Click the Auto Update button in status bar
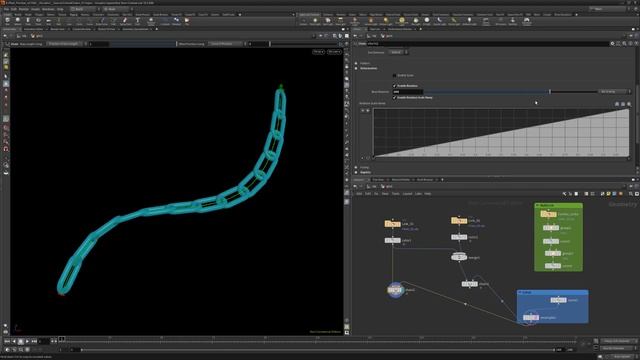 pyautogui.click(x=621, y=357)
